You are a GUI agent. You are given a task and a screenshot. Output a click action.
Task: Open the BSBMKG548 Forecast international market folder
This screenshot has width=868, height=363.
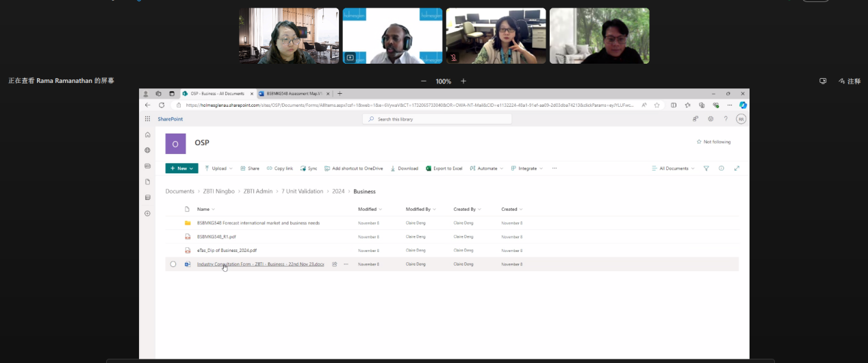258,223
